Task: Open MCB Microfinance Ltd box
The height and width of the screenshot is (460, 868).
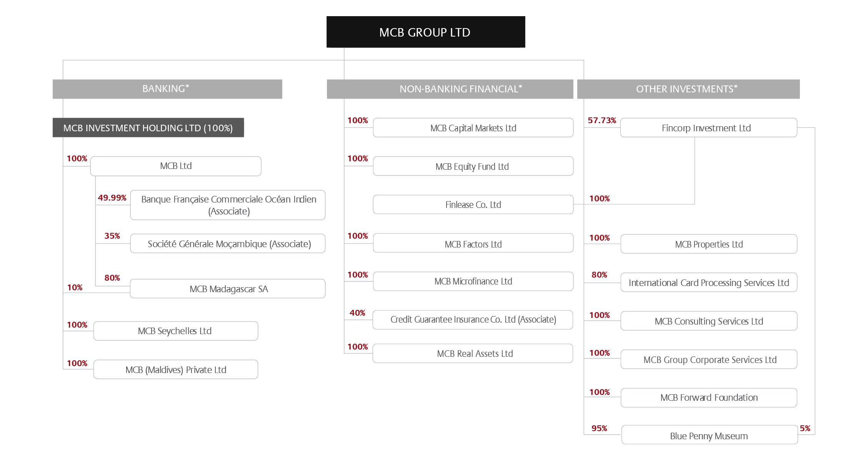Action: tap(473, 281)
